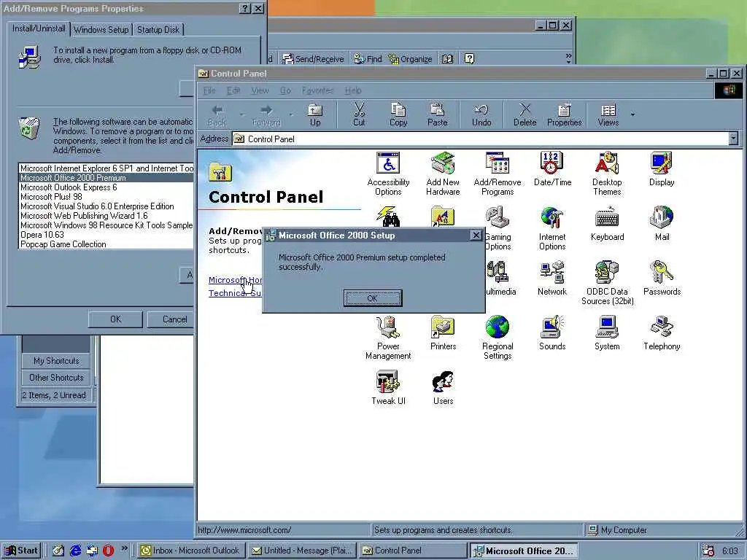Open the File menu in Control Panel

209,90
